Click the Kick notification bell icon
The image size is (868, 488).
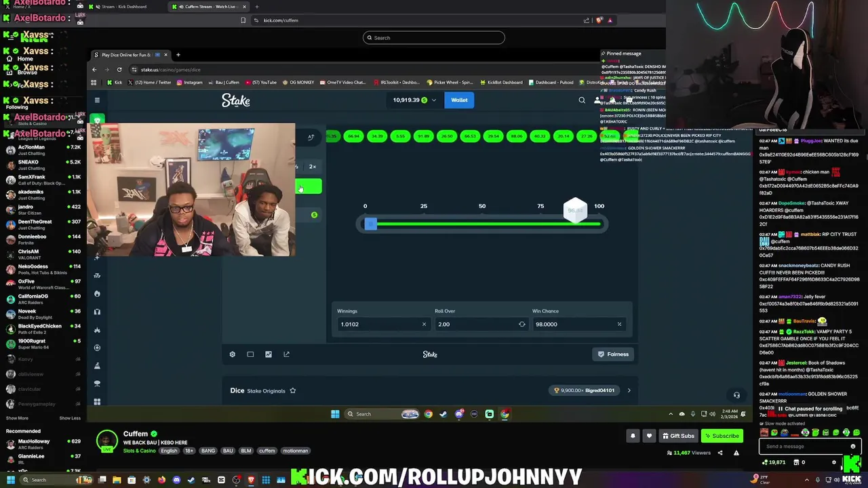coord(633,436)
